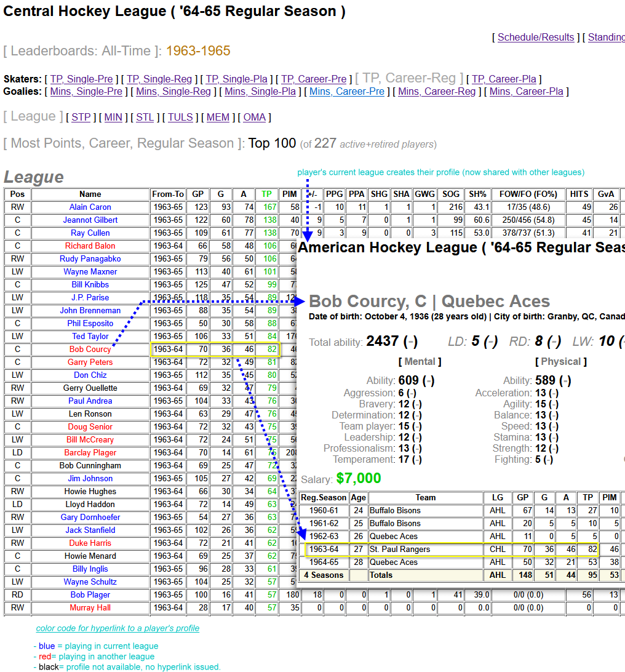The width and height of the screenshot is (625, 672).
Task: Select TP, Single-Pre skaters leaderboard
Action: (81, 79)
